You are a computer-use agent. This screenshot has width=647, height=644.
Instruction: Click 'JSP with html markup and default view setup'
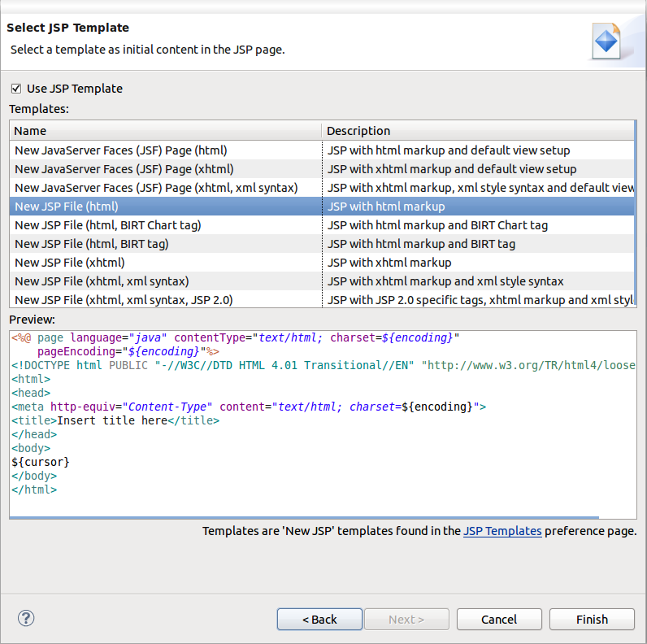[x=449, y=150]
